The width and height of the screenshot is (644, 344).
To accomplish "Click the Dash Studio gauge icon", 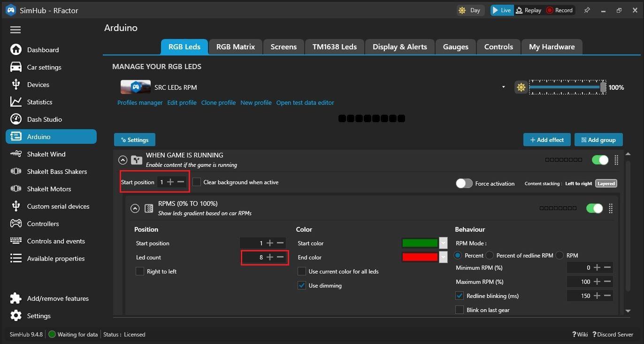I will click(x=16, y=119).
